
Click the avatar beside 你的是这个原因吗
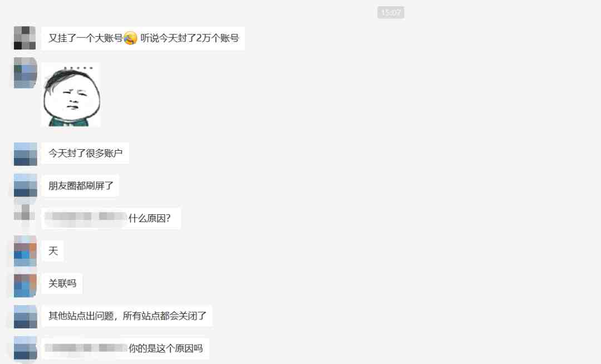(x=25, y=348)
